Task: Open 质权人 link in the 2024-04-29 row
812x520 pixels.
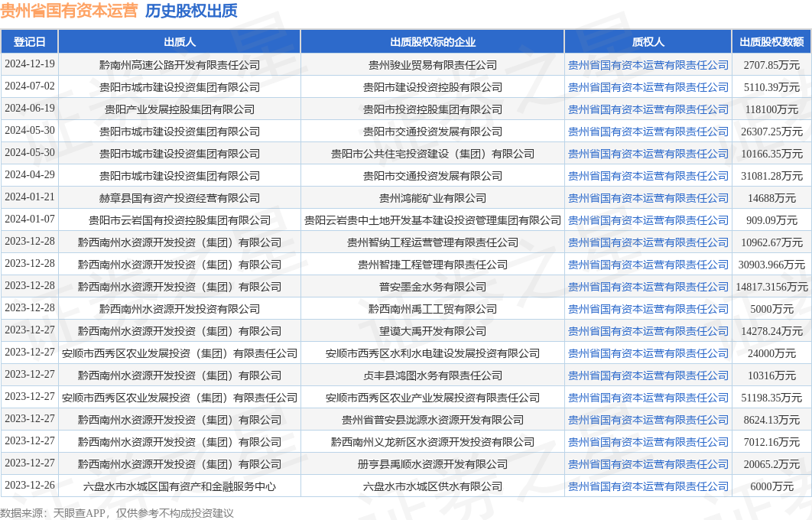Action: (x=648, y=176)
